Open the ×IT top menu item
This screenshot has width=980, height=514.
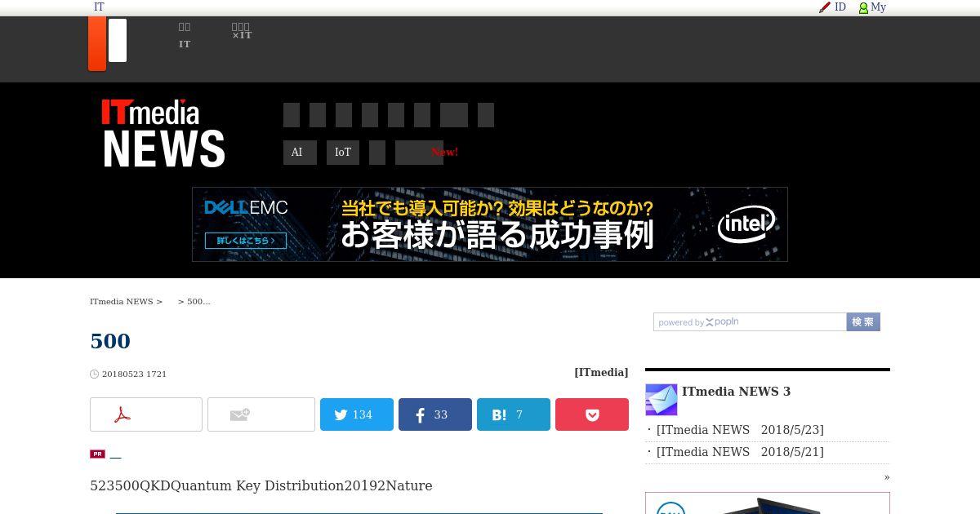242,31
